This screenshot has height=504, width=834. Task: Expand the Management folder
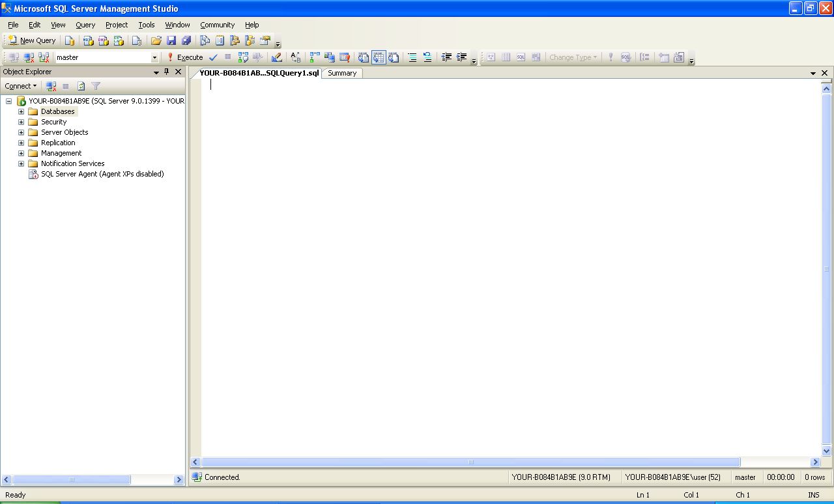[21, 153]
